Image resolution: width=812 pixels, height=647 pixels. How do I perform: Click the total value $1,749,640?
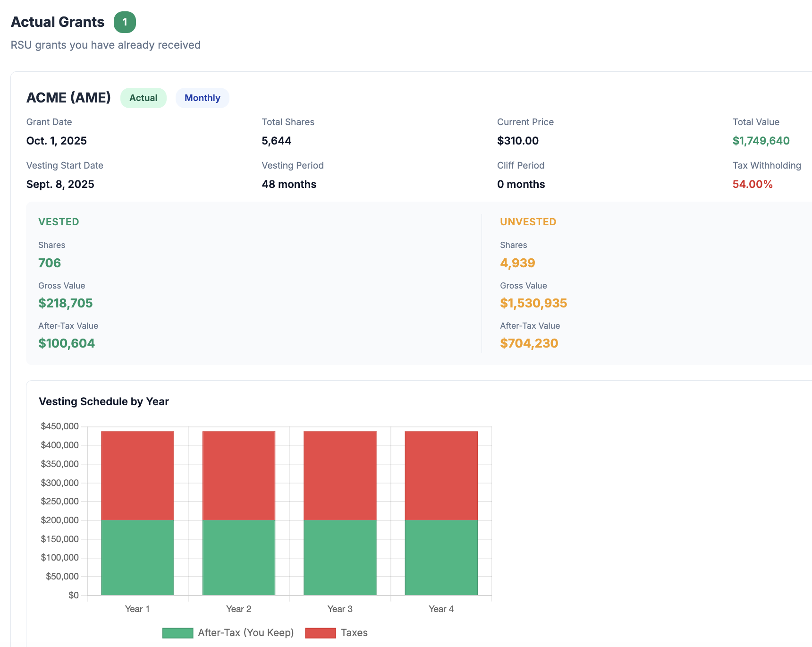[761, 141]
